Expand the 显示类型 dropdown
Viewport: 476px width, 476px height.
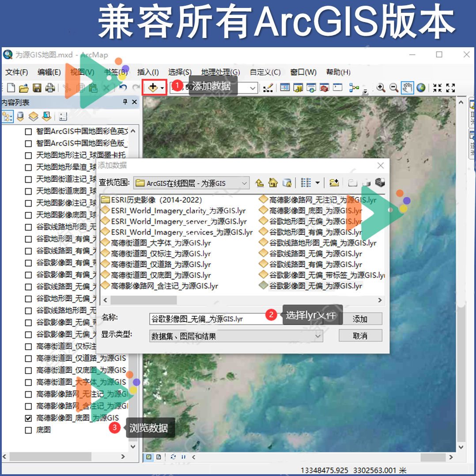[317, 336]
